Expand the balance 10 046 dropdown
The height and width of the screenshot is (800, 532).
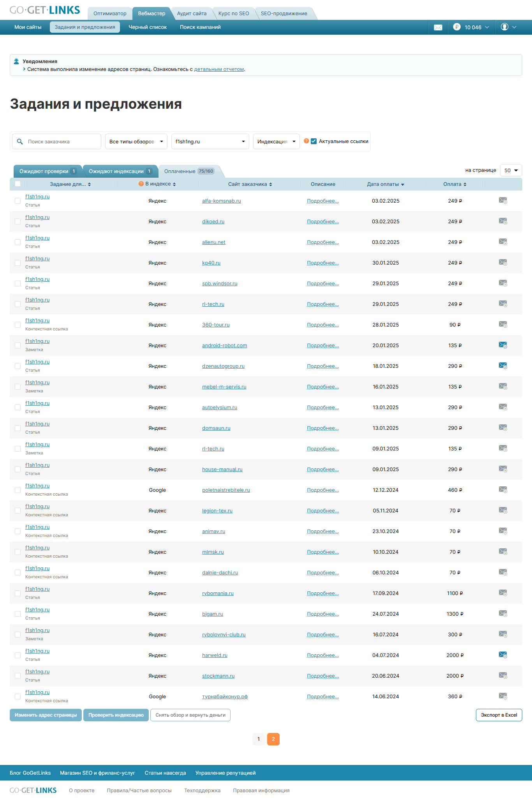pos(487,27)
